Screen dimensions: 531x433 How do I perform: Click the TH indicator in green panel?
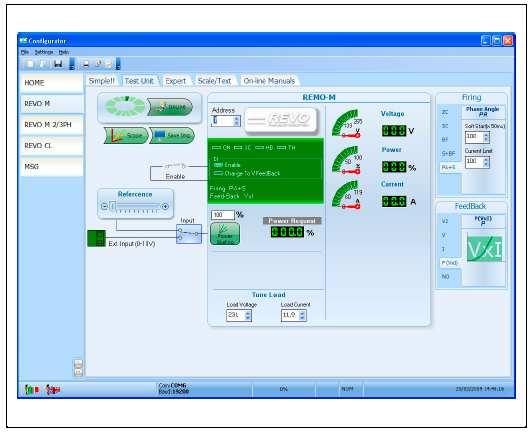pos(286,148)
